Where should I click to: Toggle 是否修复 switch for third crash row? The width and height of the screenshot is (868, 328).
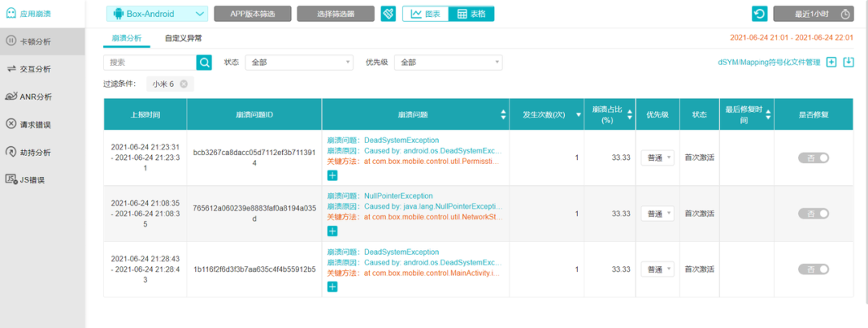813,269
